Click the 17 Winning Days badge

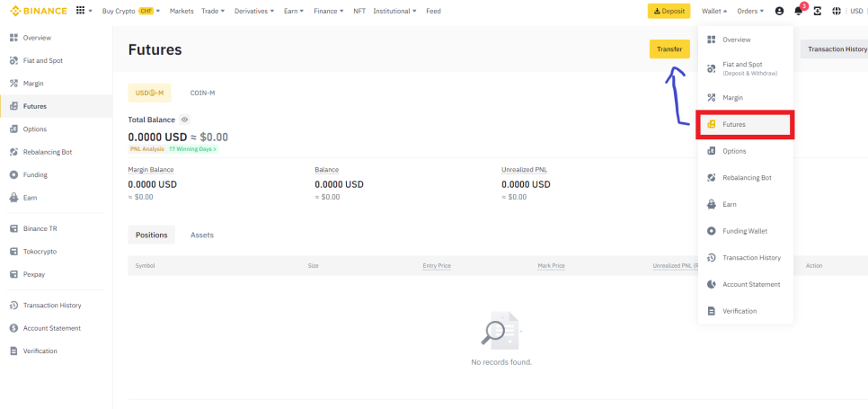tap(192, 149)
